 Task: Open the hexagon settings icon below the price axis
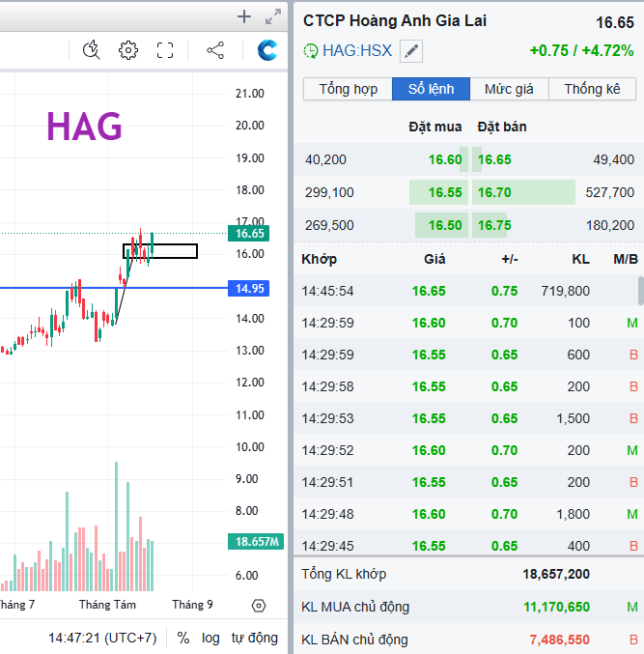[x=258, y=606]
